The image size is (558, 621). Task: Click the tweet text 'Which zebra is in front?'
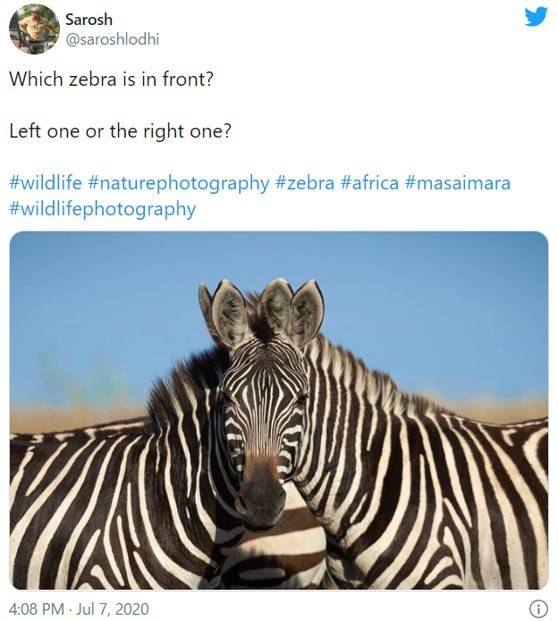click(x=111, y=79)
